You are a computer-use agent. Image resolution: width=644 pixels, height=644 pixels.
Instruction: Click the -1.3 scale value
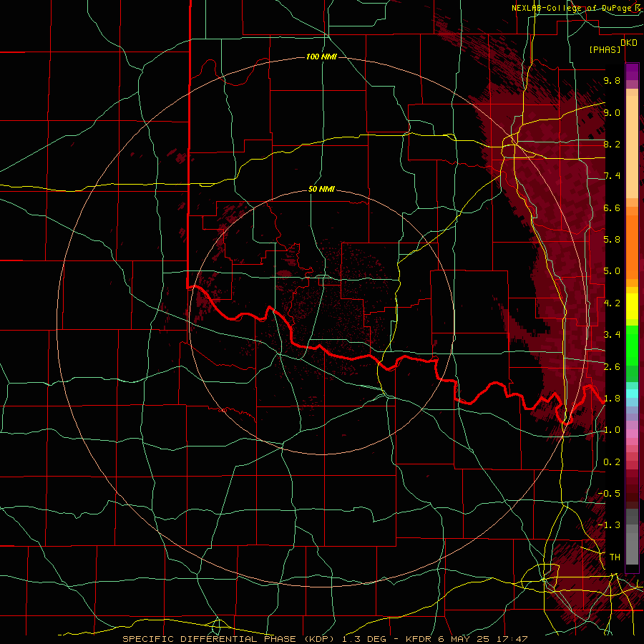pyautogui.click(x=609, y=525)
